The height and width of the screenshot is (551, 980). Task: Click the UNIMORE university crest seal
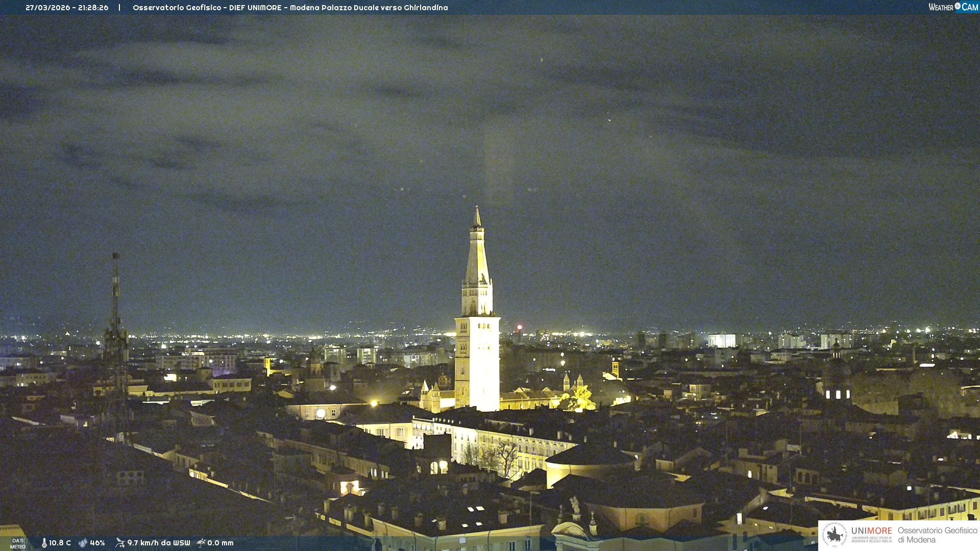[834, 535]
